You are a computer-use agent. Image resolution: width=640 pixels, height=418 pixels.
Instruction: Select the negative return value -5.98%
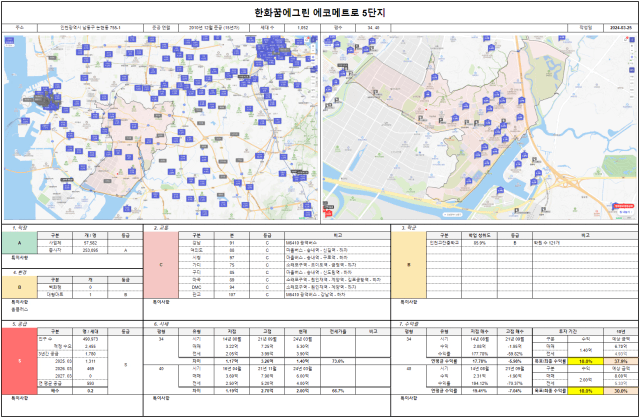click(515, 361)
